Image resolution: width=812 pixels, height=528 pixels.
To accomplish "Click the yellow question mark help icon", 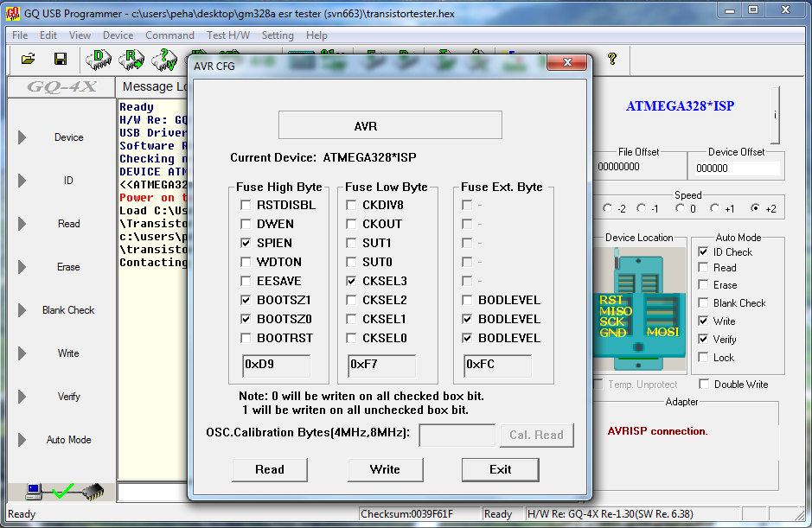I will pyautogui.click(x=612, y=59).
